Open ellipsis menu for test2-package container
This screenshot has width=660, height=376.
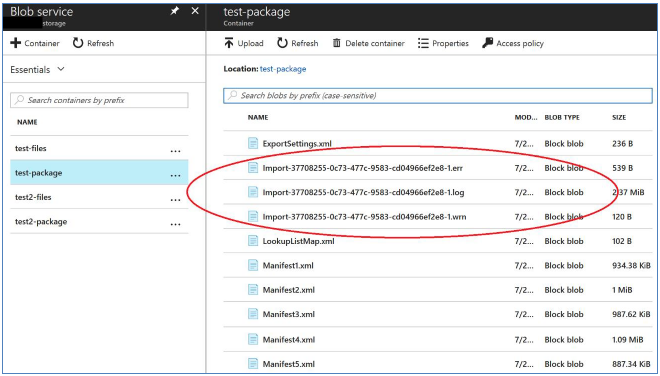[176, 224]
